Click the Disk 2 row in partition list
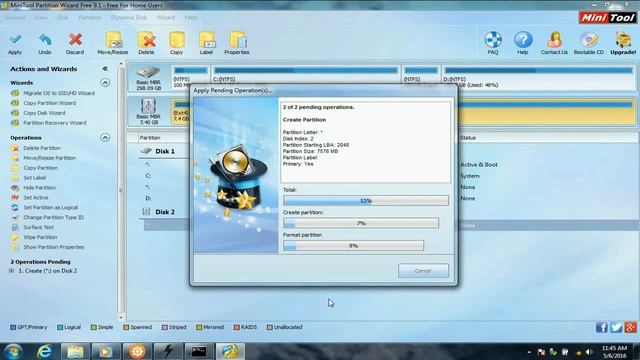The image size is (640, 360). pyautogui.click(x=165, y=212)
